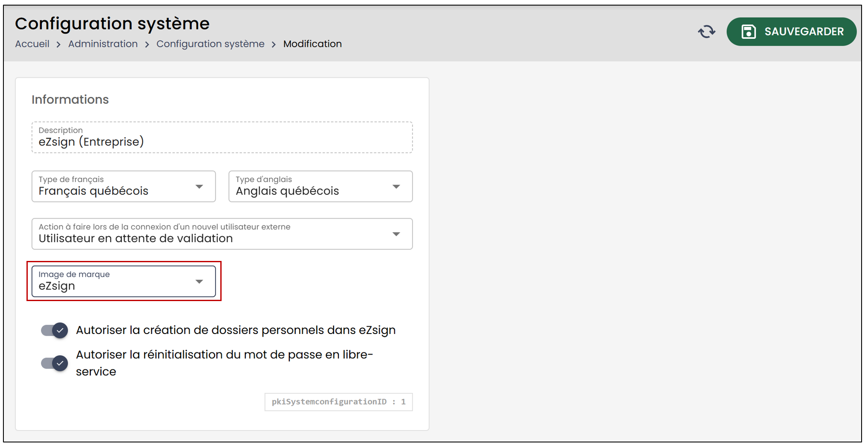The width and height of the screenshot is (868, 445).
Task: Click the Modification breadcrumb item
Action: coord(313,44)
